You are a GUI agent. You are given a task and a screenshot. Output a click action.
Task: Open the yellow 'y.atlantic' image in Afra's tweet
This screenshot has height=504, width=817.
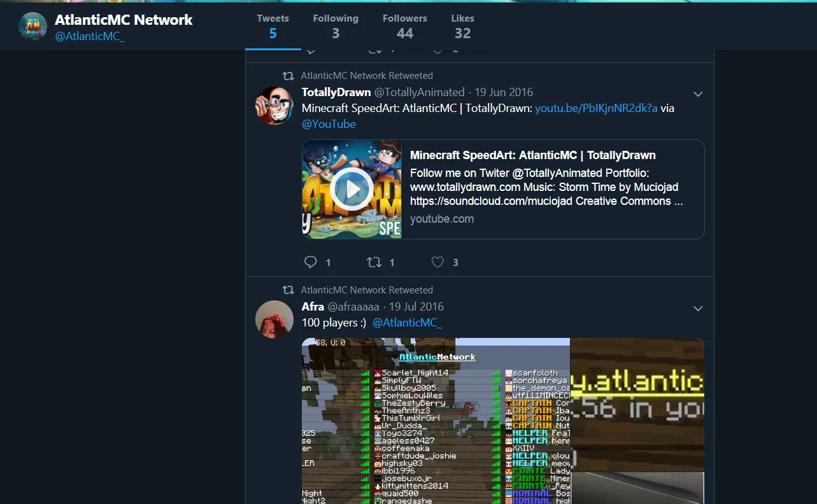pos(637,404)
